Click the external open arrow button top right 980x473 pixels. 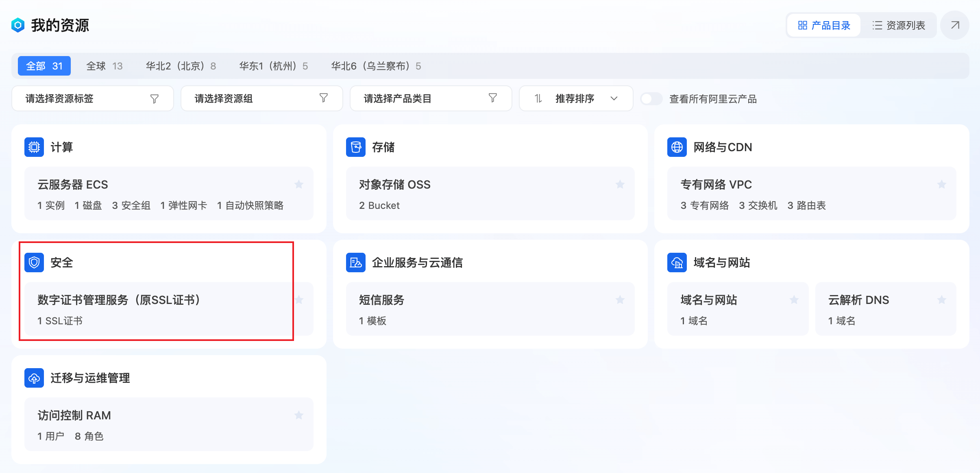click(954, 25)
